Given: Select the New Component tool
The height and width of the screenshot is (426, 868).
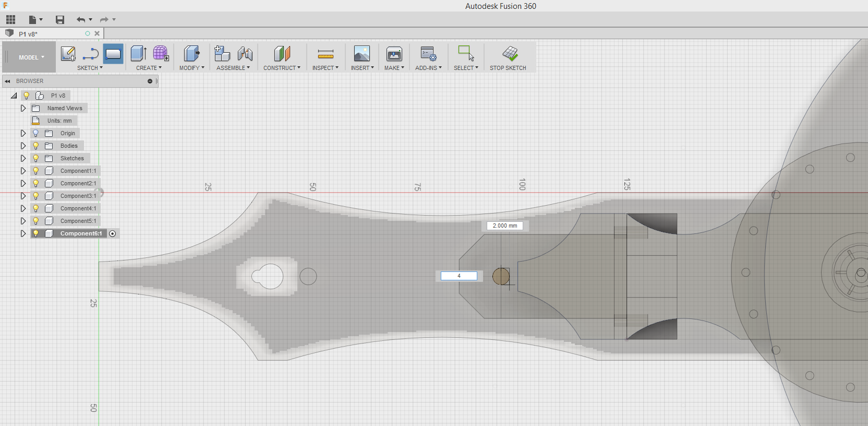Looking at the screenshot, I should [222, 53].
